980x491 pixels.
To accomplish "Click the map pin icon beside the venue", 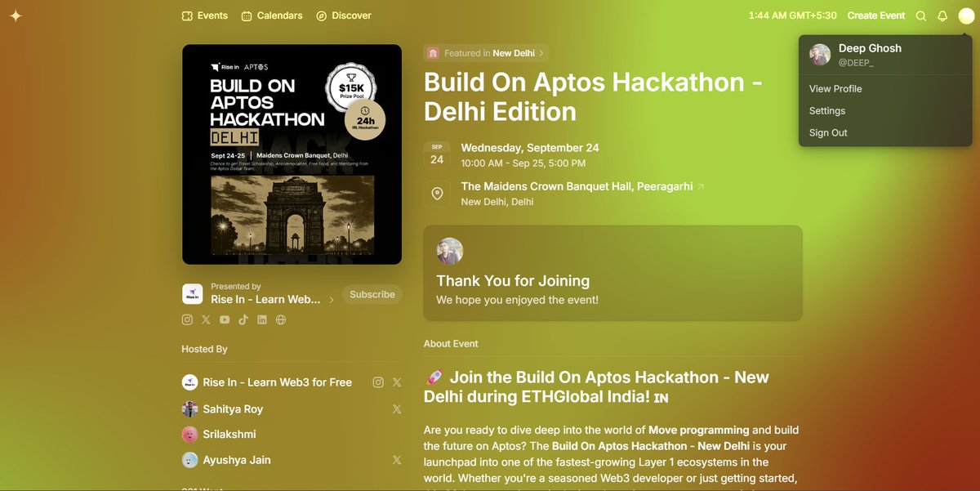I will click(437, 193).
